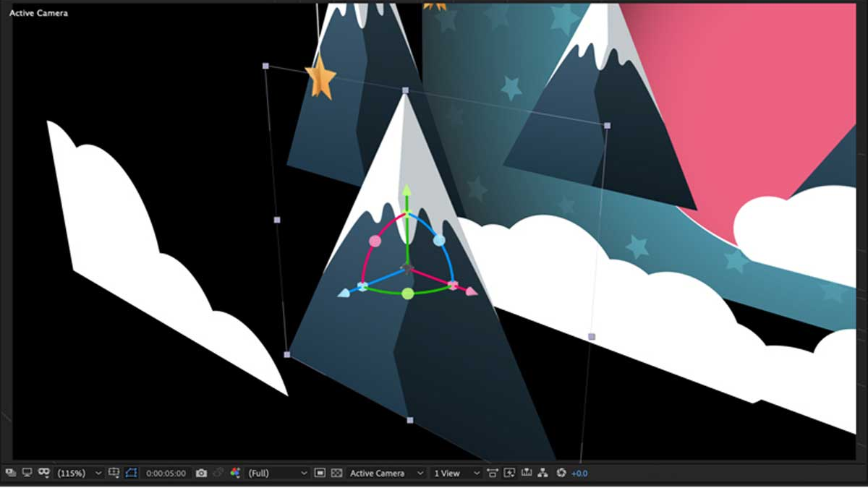
Task: Open the color channel display button
Action: 235,473
